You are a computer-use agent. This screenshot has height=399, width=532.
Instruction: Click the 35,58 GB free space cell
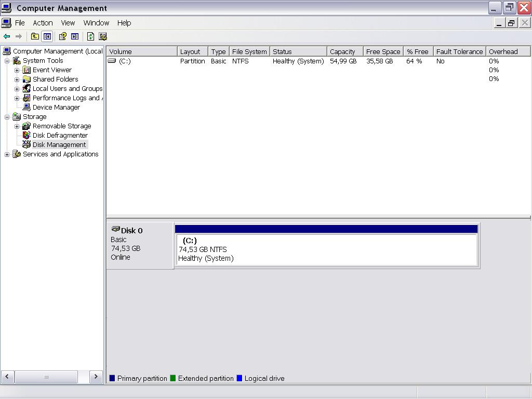pos(379,61)
